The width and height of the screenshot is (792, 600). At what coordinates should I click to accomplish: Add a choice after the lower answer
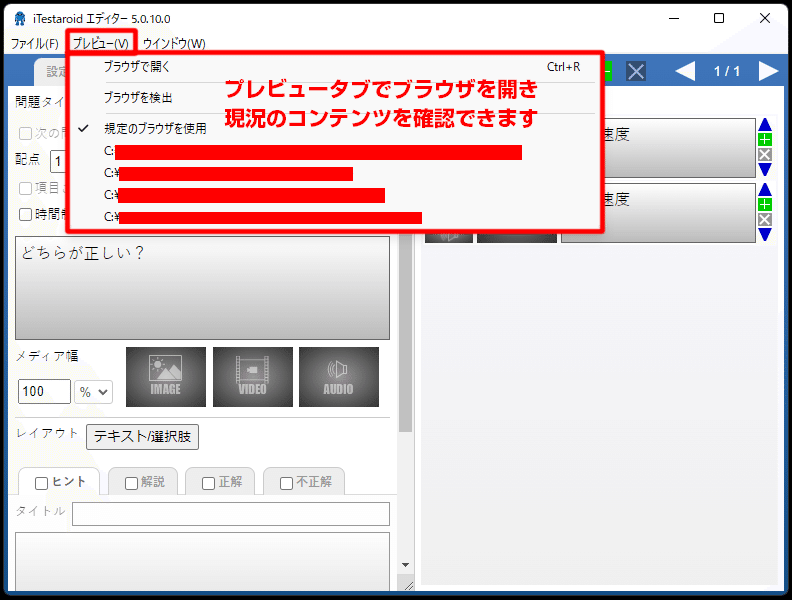(x=765, y=205)
